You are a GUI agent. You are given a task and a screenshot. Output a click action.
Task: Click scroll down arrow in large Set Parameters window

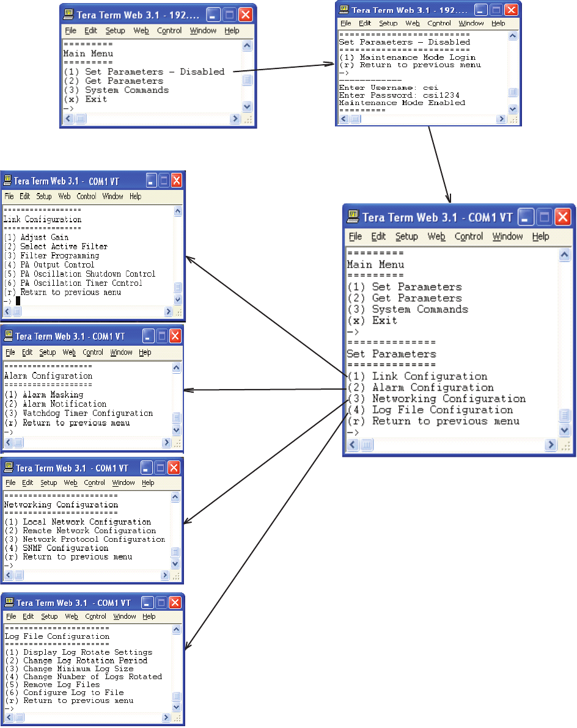(x=564, y=430)
